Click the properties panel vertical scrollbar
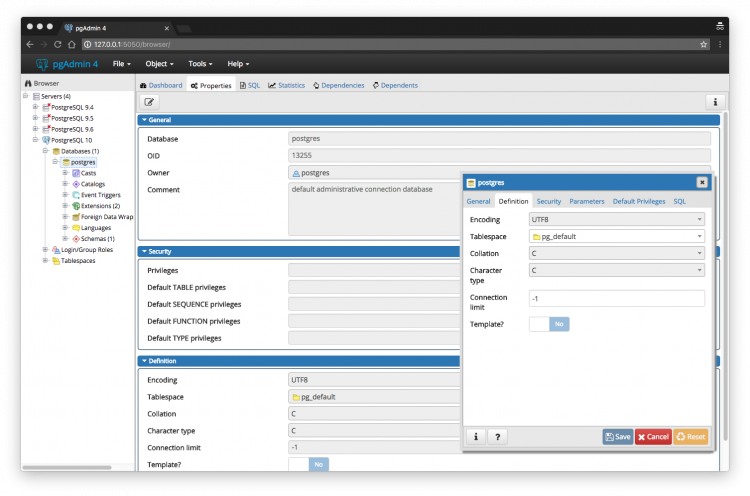Image resolution: width=750 pixels, height=496 pixels. tap(726, 276)
